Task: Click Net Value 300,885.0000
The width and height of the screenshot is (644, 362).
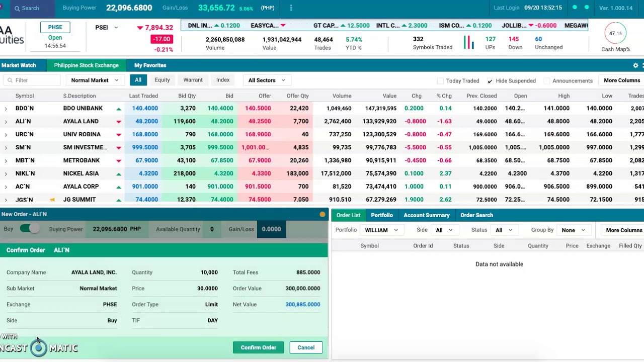Action: click(303, 305)
